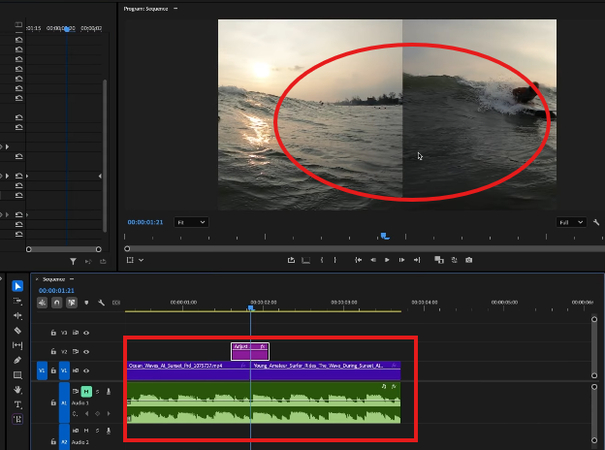605x450 pixels.
Task: Enable voice-over record on Audio 1
Action: (108, 392)
